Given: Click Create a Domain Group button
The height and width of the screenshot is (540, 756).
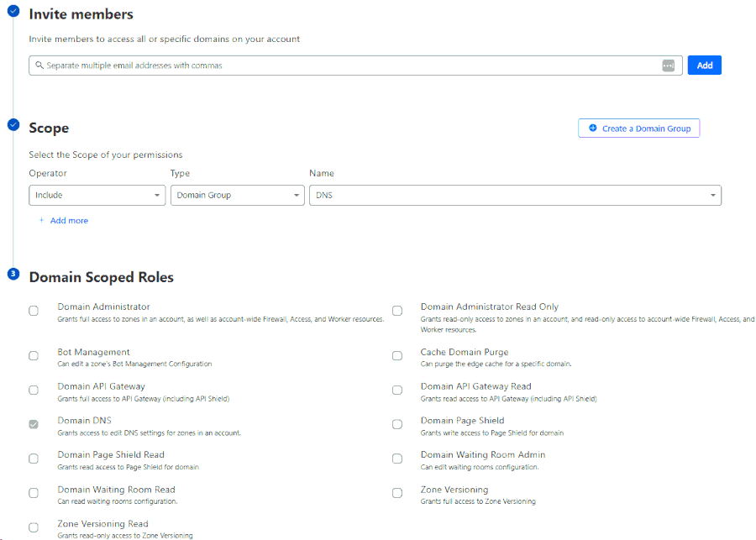Looking at the screenshot, I should click(639, 128).
